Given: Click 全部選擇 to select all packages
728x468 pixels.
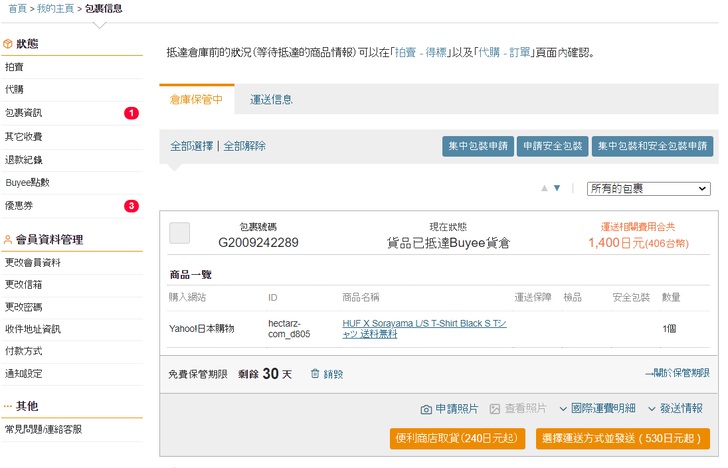Looking at the screenshot, I should (x=191, y=146).
